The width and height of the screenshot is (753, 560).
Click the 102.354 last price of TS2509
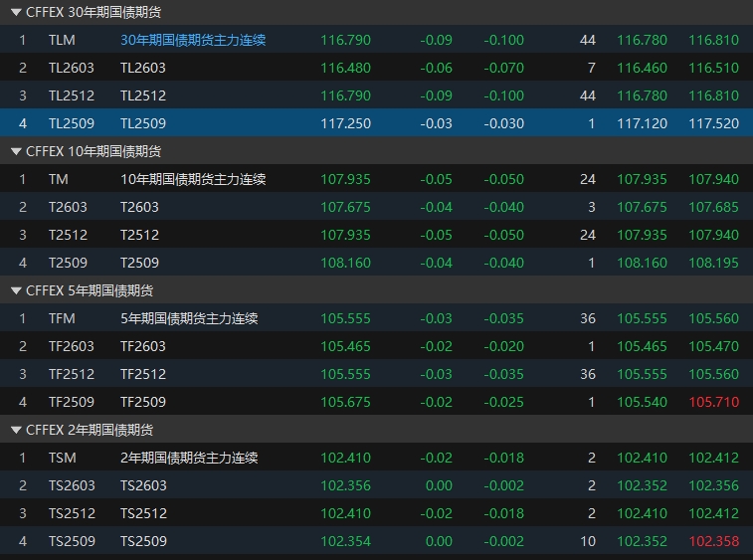pos(346,541)
